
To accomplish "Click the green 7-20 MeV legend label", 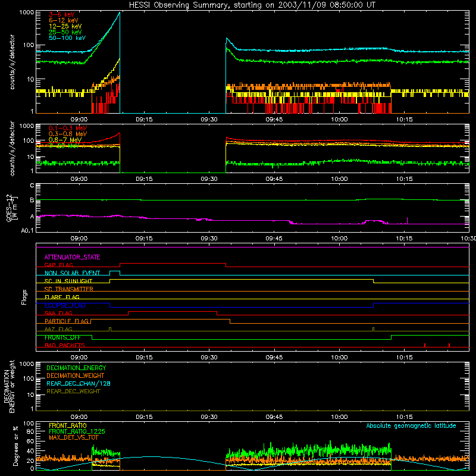I will (64, 146).
